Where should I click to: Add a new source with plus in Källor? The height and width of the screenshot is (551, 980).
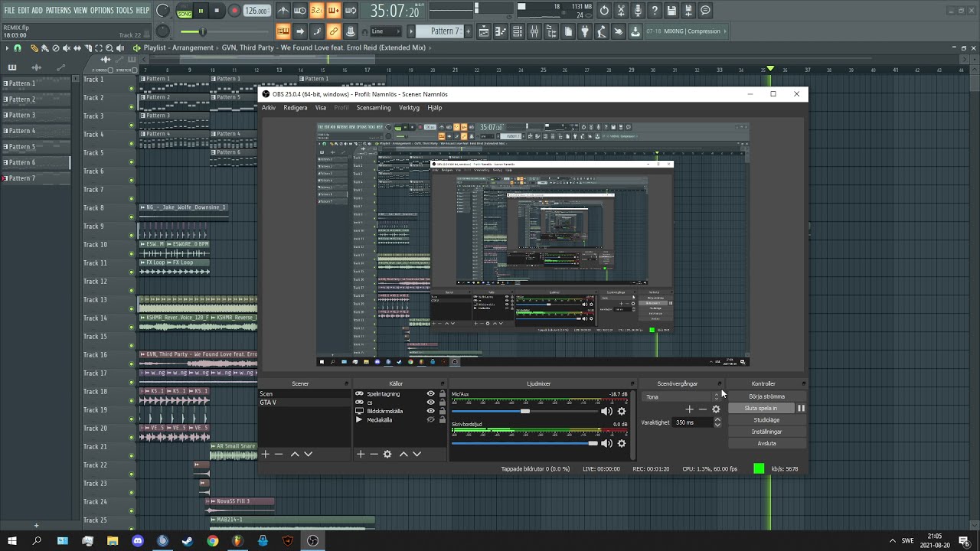click(361, 454)
